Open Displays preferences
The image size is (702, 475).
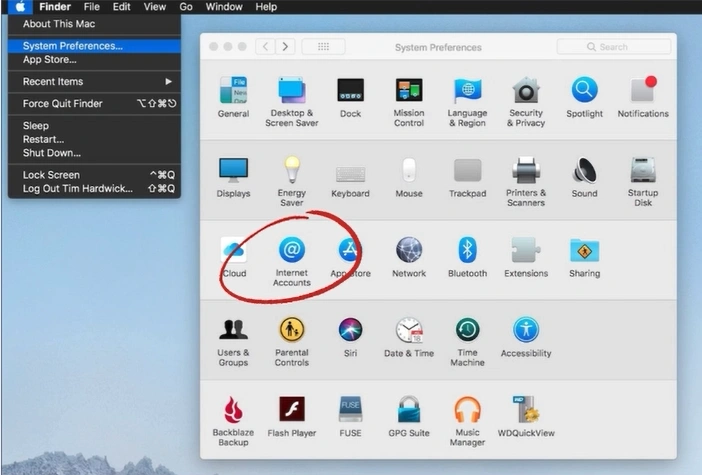[233, 177]
